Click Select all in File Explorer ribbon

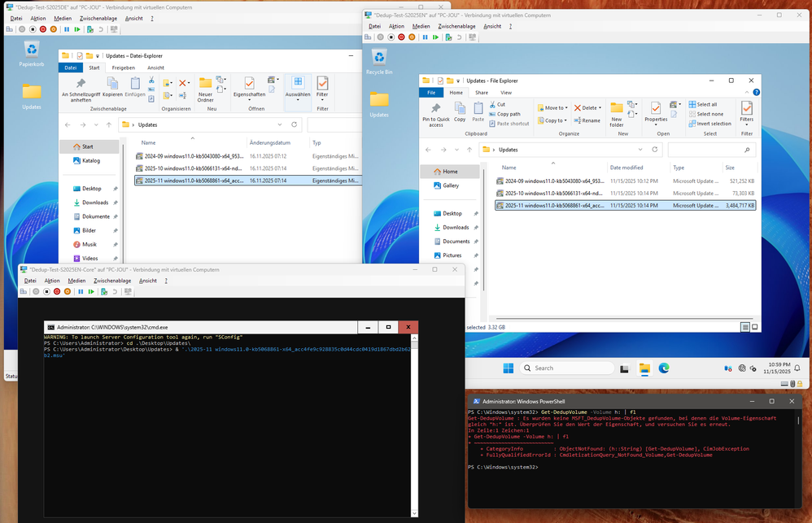tap(703, 105)
